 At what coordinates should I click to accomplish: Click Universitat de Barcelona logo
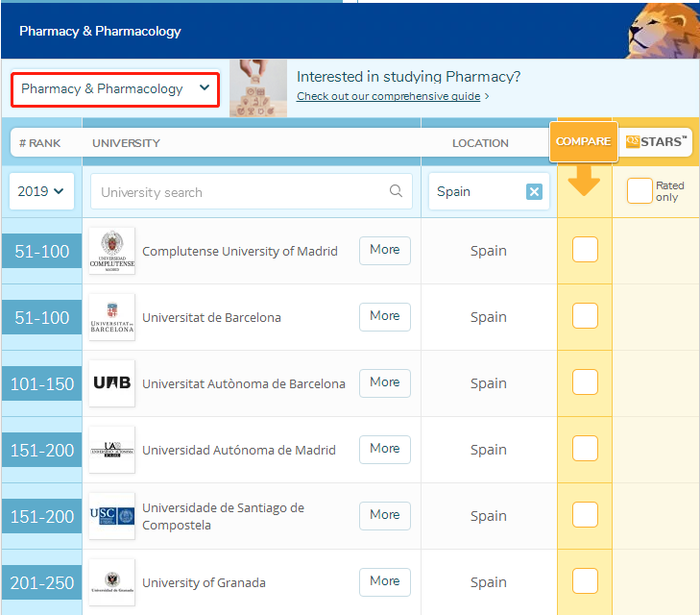[x=111, y=317]
